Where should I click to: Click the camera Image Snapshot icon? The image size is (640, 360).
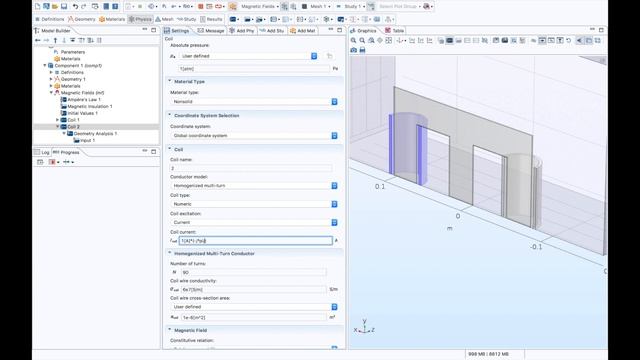click(x=353, y=50)
